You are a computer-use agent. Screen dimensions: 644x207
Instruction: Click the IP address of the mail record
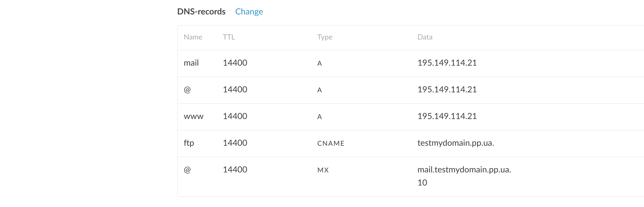[x=447, y=63]
